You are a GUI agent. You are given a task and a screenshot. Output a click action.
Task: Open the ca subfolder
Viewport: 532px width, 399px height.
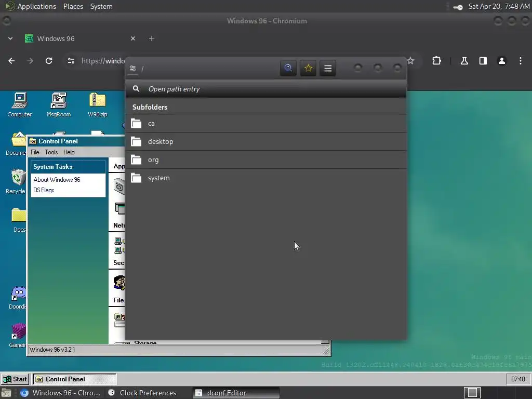point(266,124)
